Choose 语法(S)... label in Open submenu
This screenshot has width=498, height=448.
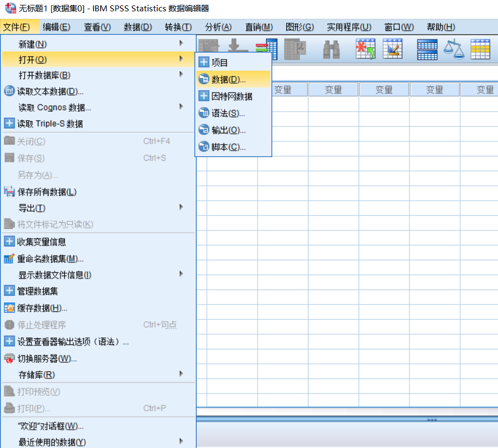pos(228,113)
